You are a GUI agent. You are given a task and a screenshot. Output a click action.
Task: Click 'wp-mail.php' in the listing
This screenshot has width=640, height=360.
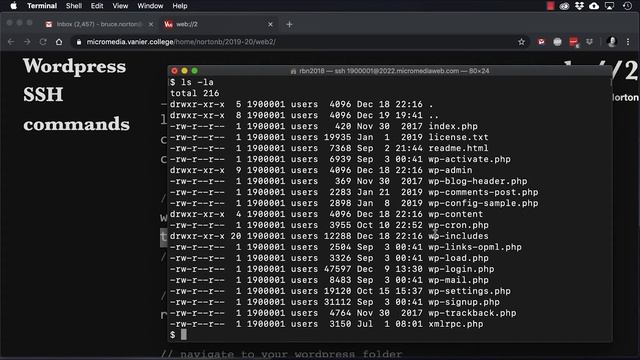[x=458, y=280]
